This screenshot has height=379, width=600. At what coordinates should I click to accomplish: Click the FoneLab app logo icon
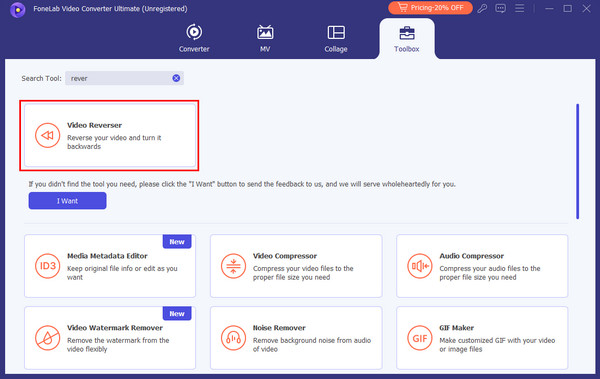[x=18, y=9]
